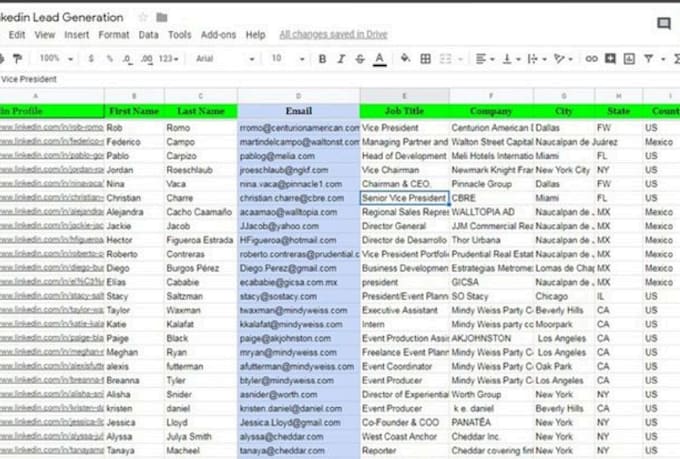Open Tanaya Macheel's LinkedIn profile link
Viewport: 680px width, 459px height.
[52, 450]
